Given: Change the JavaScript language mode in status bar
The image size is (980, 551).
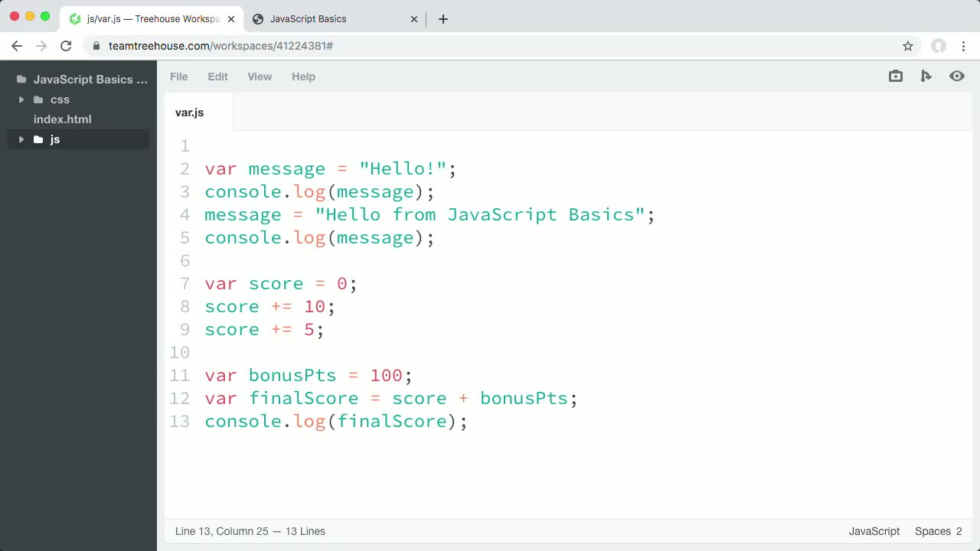Looking at the screenshot, I should point(874,531).
